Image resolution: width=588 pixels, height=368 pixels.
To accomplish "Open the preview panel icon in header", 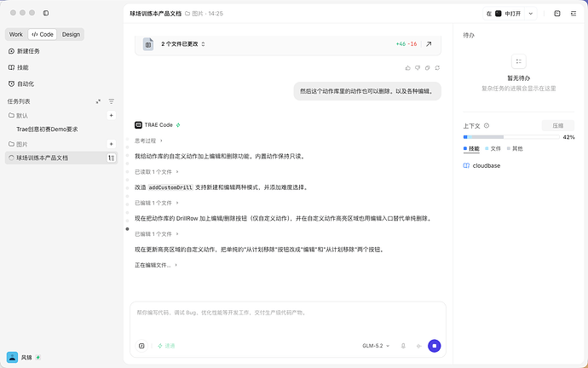I will (x=557, y=14).
